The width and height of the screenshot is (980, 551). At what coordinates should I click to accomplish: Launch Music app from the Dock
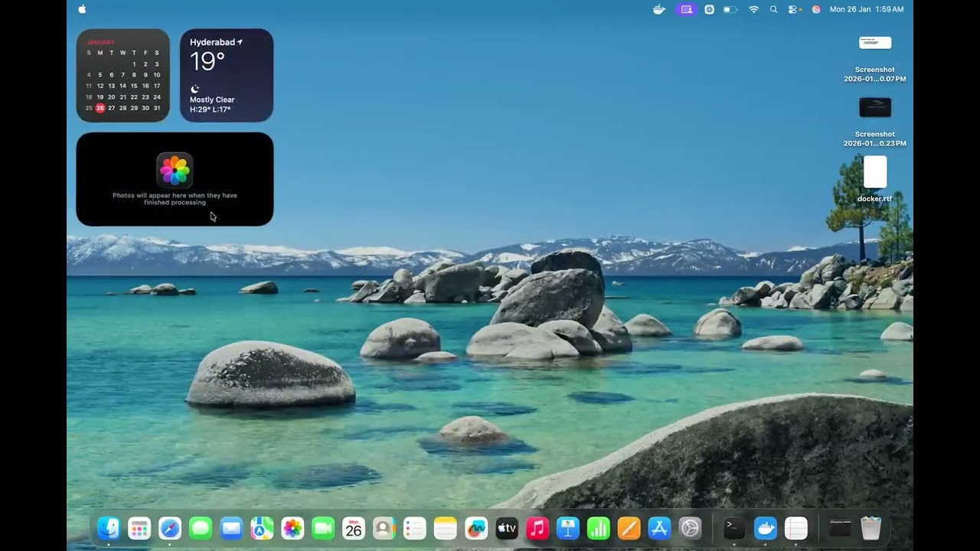pyautogui.click(x=537, y=528)
